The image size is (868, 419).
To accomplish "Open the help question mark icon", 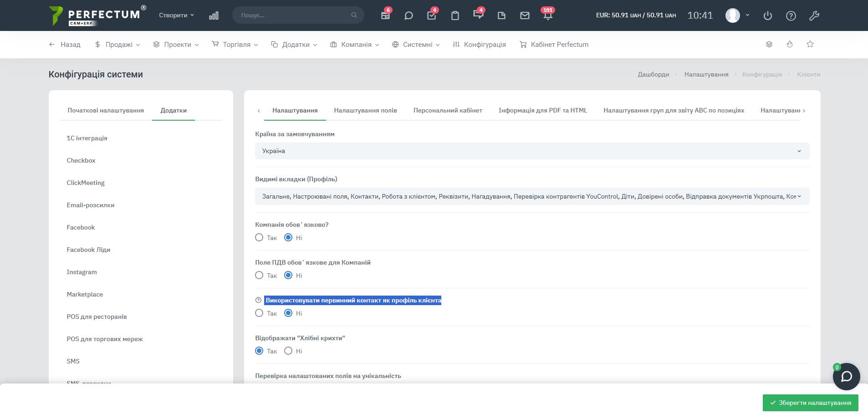I will (x=791, y=15).
